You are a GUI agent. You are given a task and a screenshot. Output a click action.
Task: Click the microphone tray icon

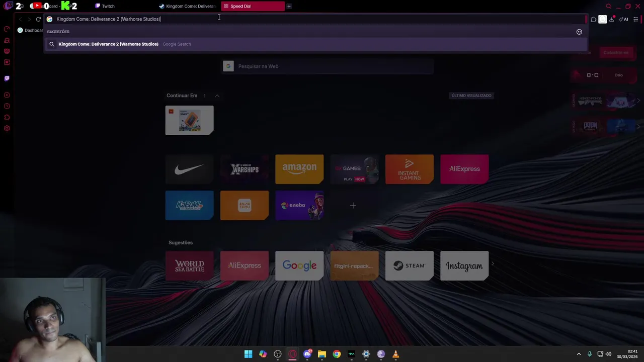point(590,354)
